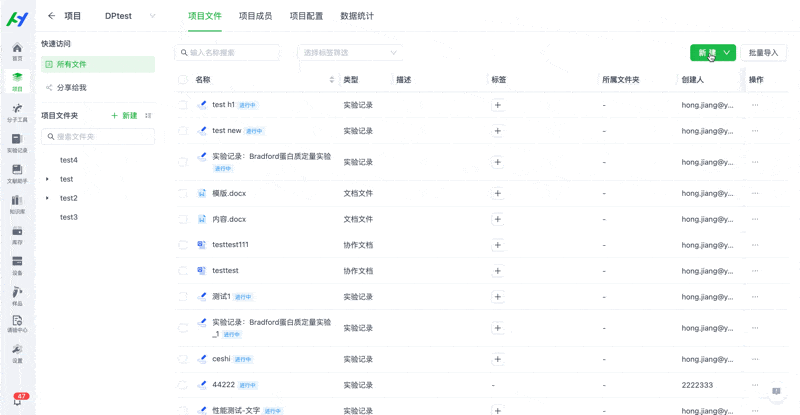Click the 批量导入 button
Viewport: 800px width, 415px height.
tap(763, 53)
